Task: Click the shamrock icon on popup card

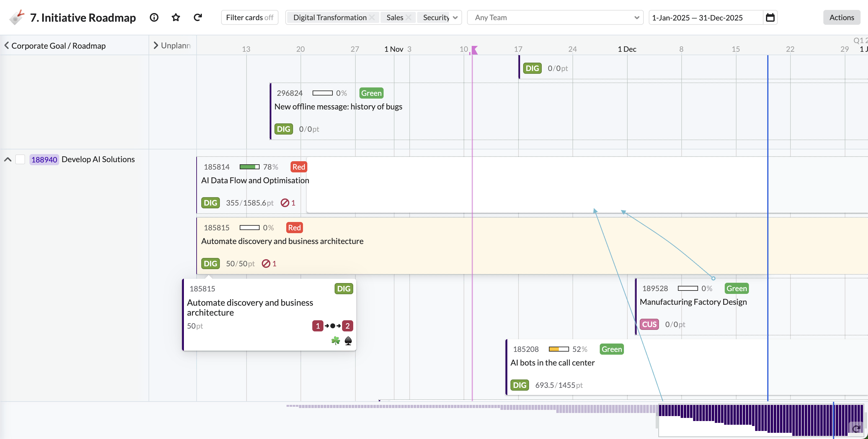Action: click(335, 341)
